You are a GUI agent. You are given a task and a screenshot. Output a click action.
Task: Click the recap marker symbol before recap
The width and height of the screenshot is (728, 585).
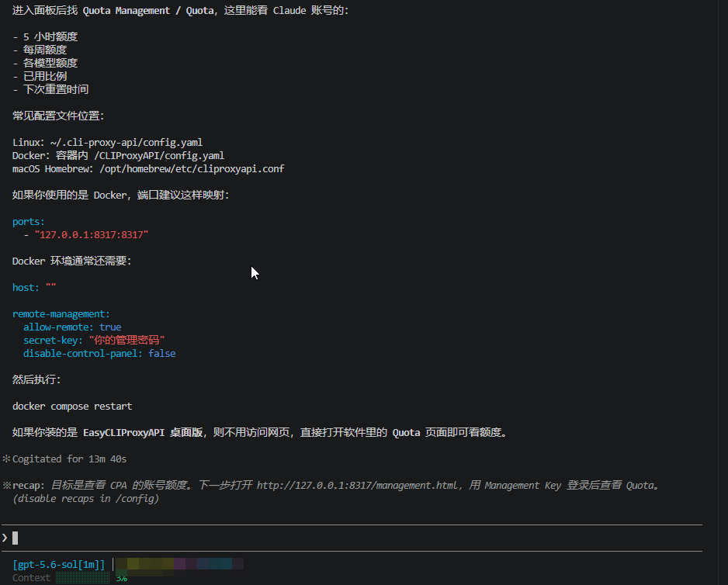click(x=6, y=486)
